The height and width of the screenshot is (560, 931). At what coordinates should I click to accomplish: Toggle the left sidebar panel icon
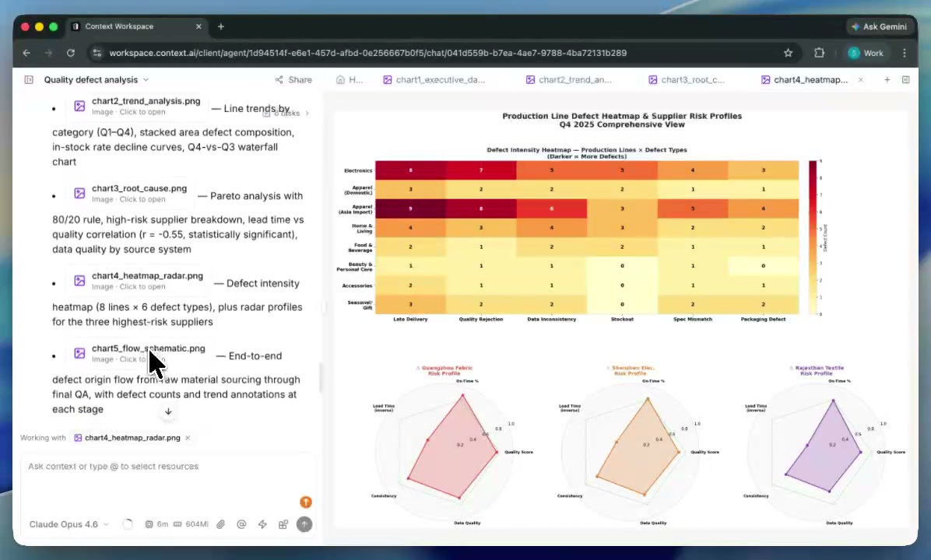tap(29, 79)
